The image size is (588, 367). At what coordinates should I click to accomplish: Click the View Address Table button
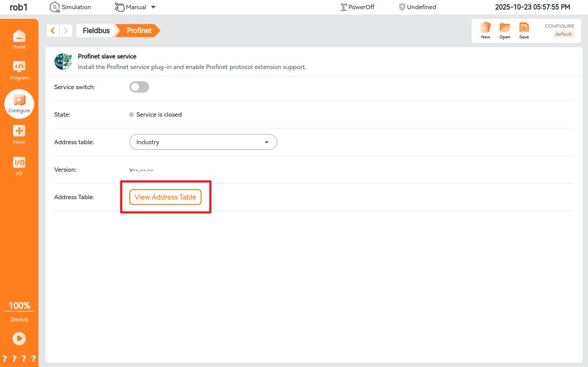[x=165, y=197]
